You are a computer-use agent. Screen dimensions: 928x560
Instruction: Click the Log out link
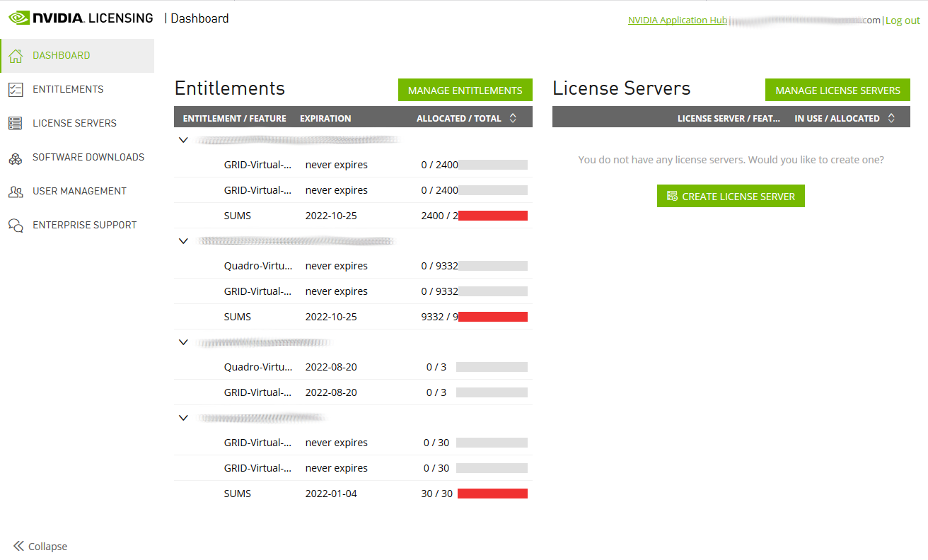click(903, 21)
